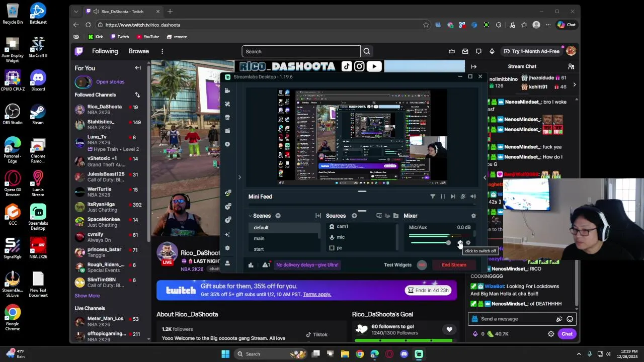Open the Browse tab on Twitch
The height and width of the screenshot is (362, 644).
[x=138, y=51]
